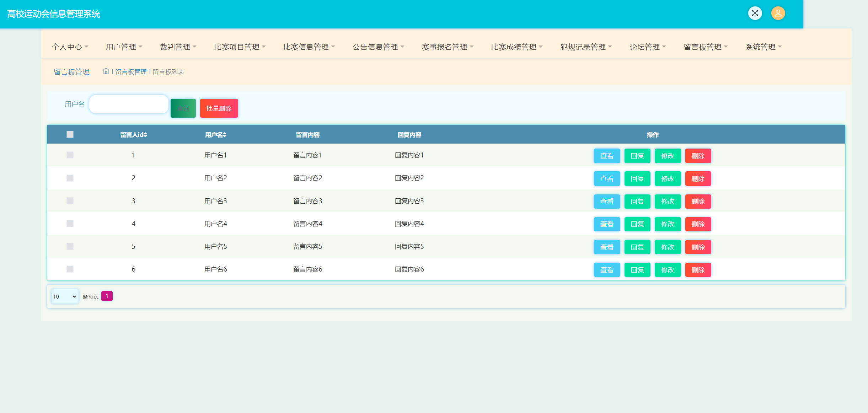Sort by 用户名 column arrows
This screenshot has height=413, width=868.
click(x=225, y=135)
